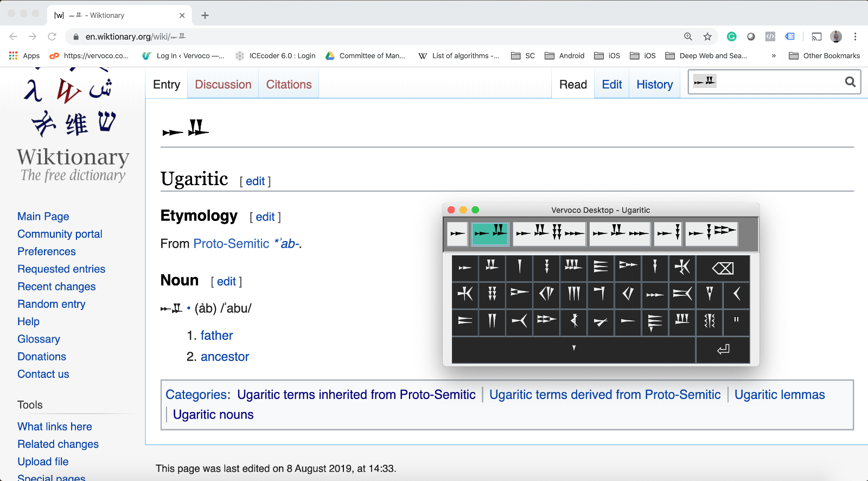Expand the Android bookmarks folder
This screenshot has width=868, height=481.
(x=565, y=55)
